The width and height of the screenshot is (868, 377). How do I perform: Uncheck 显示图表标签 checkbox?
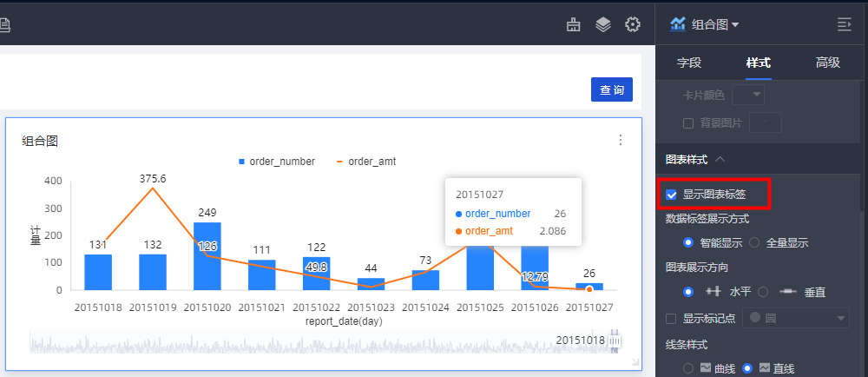671,195
